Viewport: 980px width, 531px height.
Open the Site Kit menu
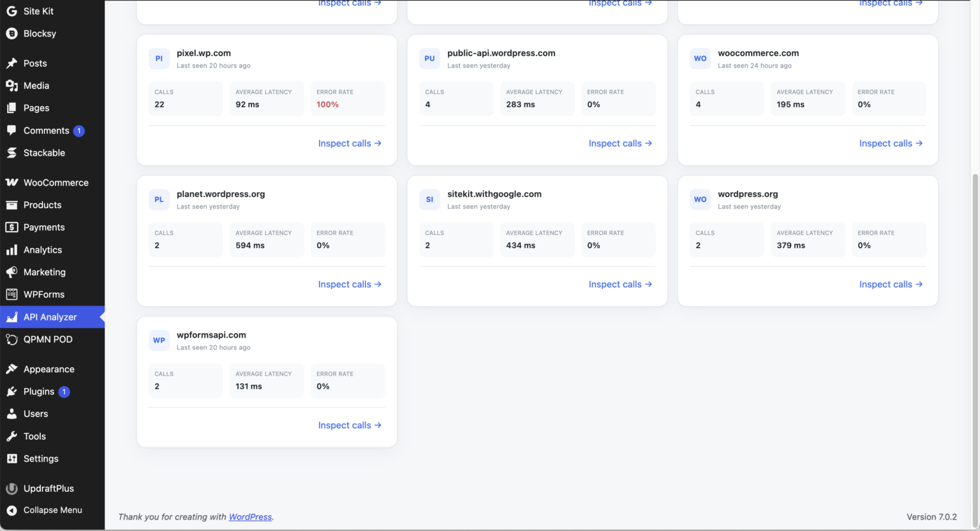[x=52, y=11]
